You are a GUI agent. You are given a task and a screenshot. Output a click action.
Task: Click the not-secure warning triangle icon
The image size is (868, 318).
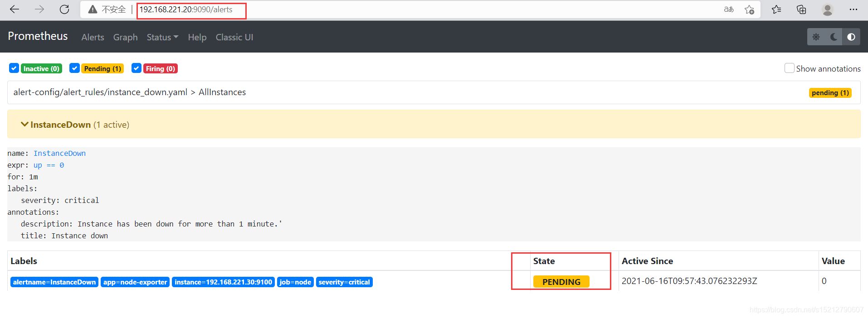[x=93, y=10]
